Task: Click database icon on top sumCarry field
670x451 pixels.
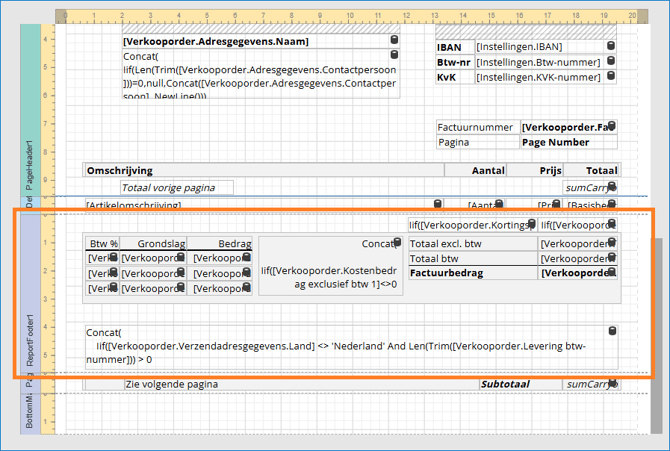Action: [611, 187]
